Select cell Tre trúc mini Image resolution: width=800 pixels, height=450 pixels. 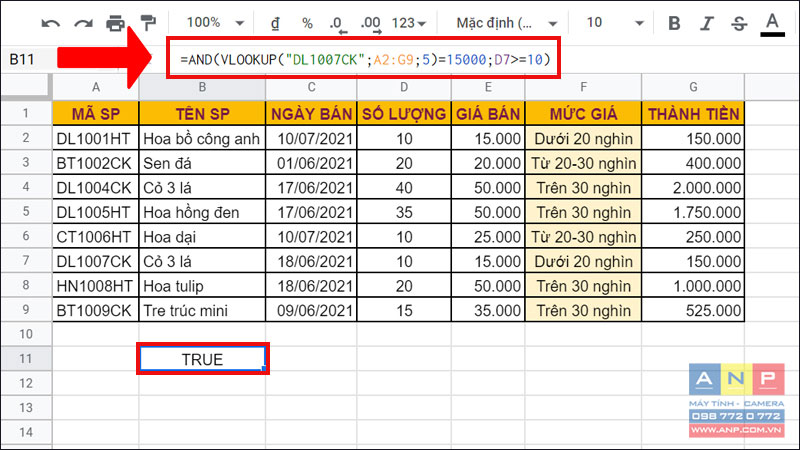203,310
